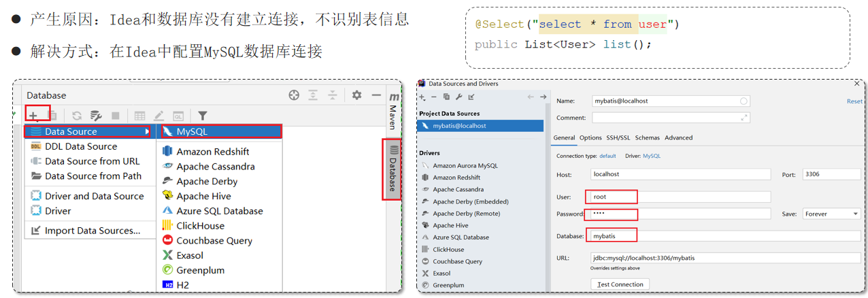Click the Name field mybatis@localhost
The image size is (868, 298).
[x=671, y=101]
